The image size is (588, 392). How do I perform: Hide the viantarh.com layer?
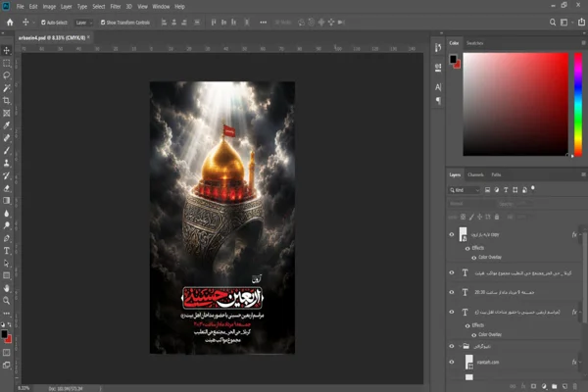[452, 362]
